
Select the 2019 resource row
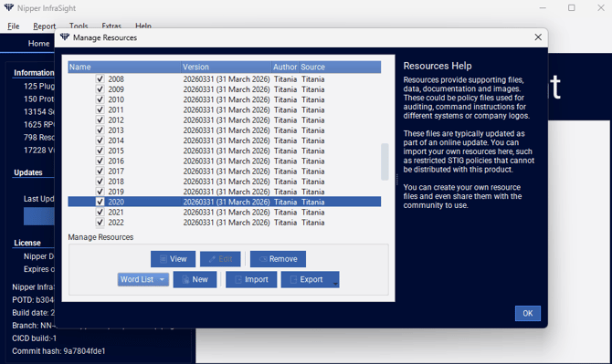(225, 192)
